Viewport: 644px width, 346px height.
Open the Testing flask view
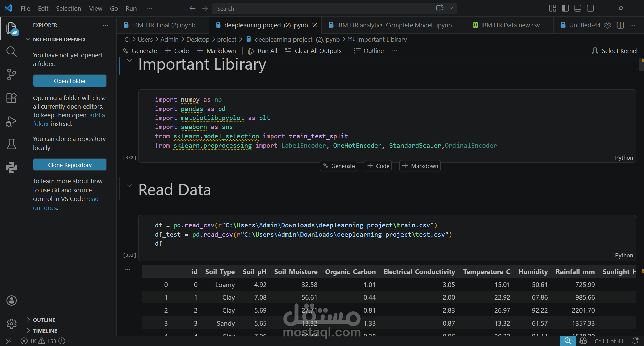(x=11, y=144)
